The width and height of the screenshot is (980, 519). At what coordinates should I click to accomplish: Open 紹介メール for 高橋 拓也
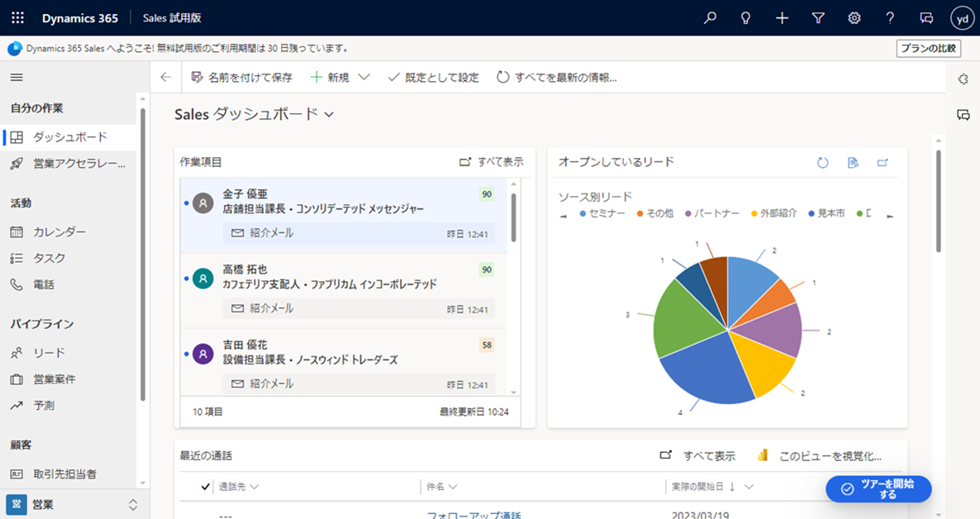[x=358, y=308]
